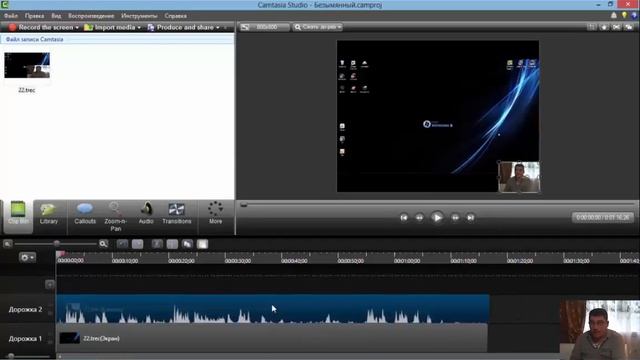This screenshot has height=360, width=640.
Task: Jump to next clip in preview
Action: click(471, 218)
